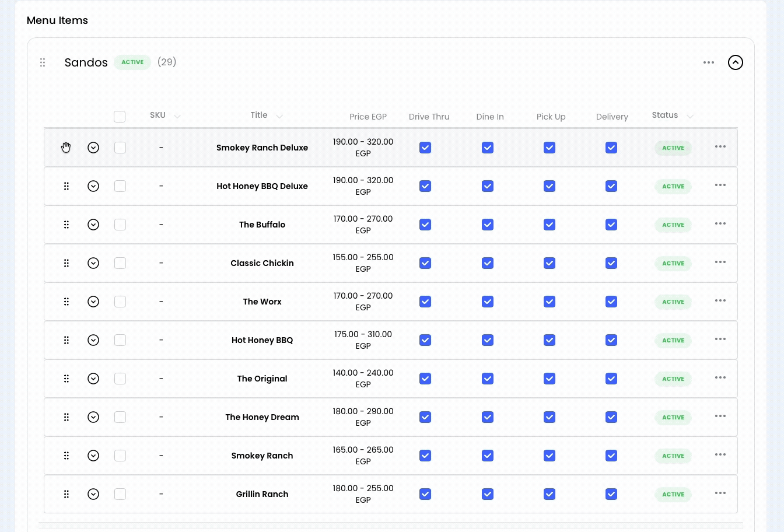Open more options for Classic Chickin

click(720, 262)
